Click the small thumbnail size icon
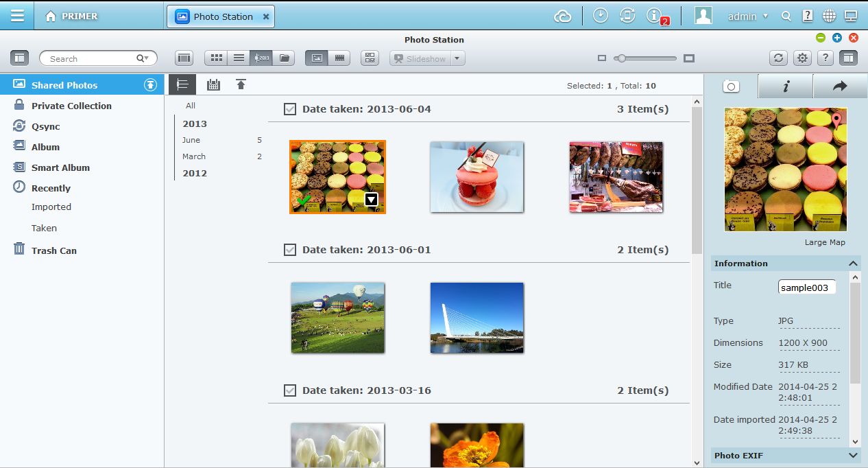Screen dimensions: 868x468 [x=602, y=58]
